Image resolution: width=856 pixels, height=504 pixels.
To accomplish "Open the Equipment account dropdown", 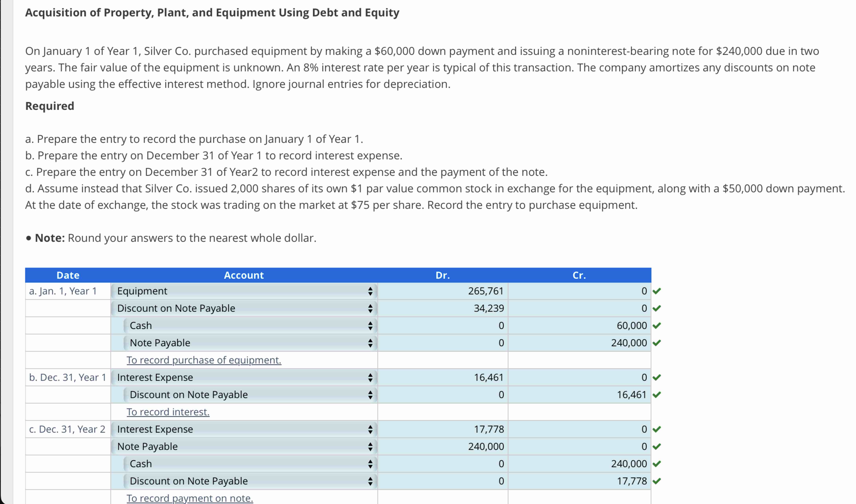I will (x=370, y=291).
